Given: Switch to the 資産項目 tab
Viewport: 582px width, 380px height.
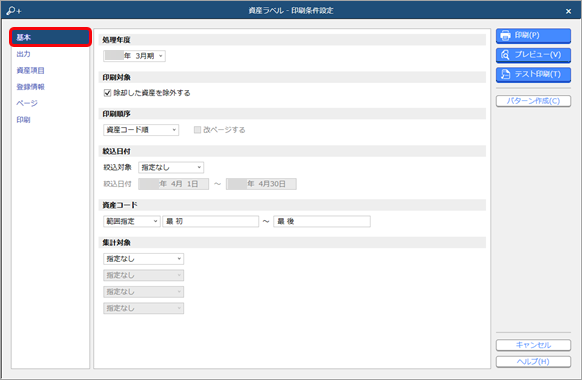Looking at the screenshot, I should [x=30, y=70].
